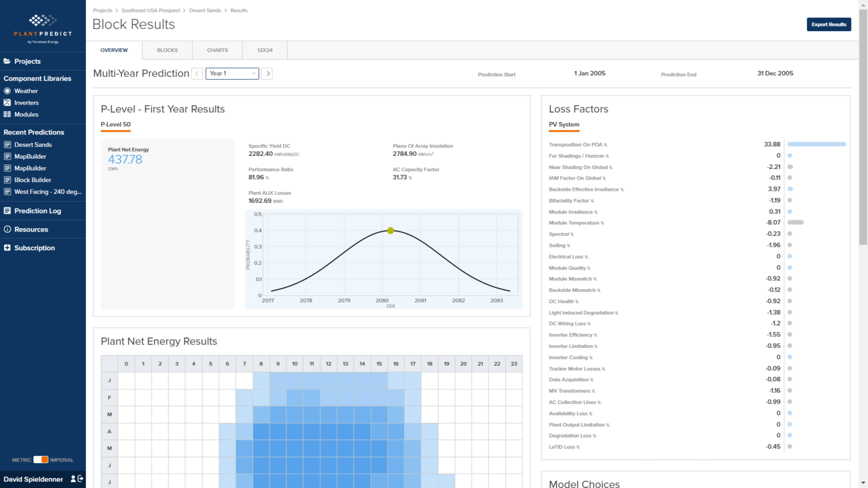The image size is (868, 488).
Task: Open the Year 1 dropdown
Action: 232,73
